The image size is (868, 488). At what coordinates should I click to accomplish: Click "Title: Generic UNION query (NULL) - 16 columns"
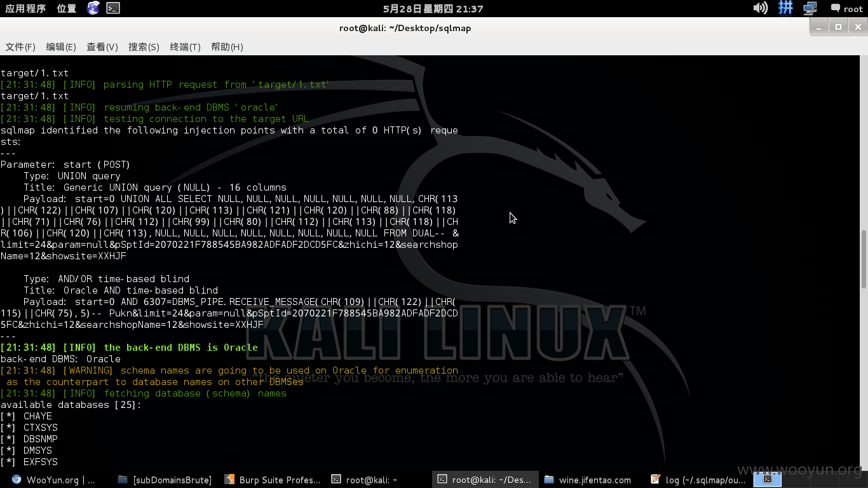click(155, 187)
